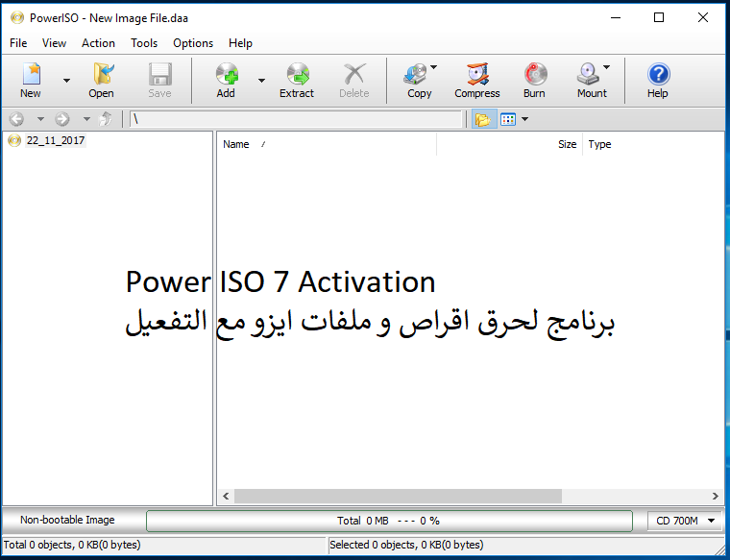Image resolution: width=730 pixels, height=560 pixels.
Task: Sort by the Size column header
Action: click(x=509, y=144)
